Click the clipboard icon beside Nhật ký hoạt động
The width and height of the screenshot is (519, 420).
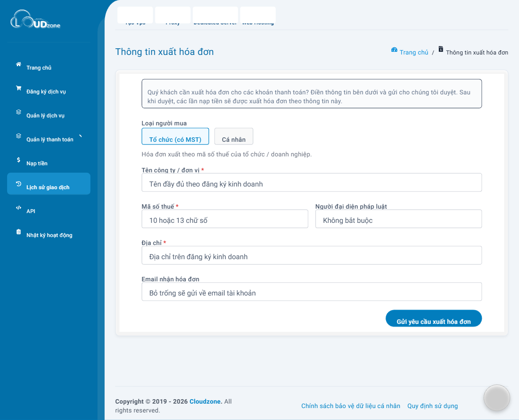click(19, 232)
